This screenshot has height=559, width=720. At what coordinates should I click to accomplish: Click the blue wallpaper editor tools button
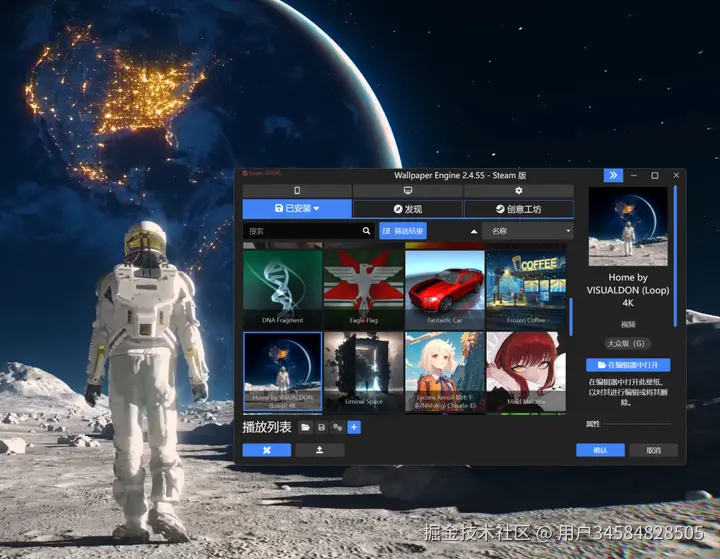coord(267,450)
